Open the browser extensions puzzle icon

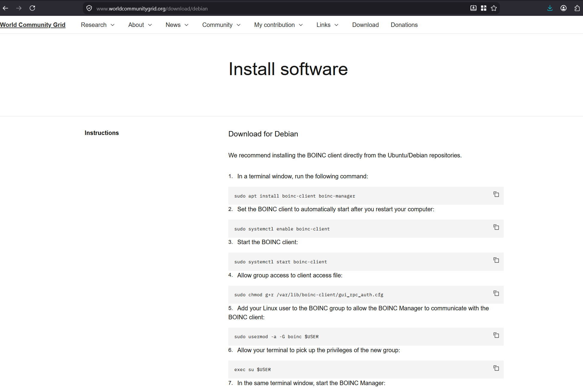(577, 8)
